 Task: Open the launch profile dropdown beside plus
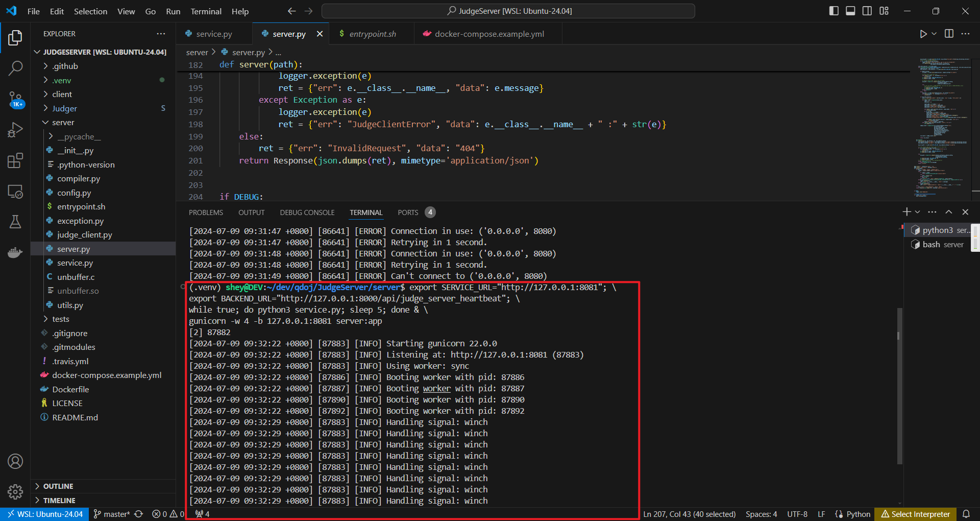click(x=917, y=212)
